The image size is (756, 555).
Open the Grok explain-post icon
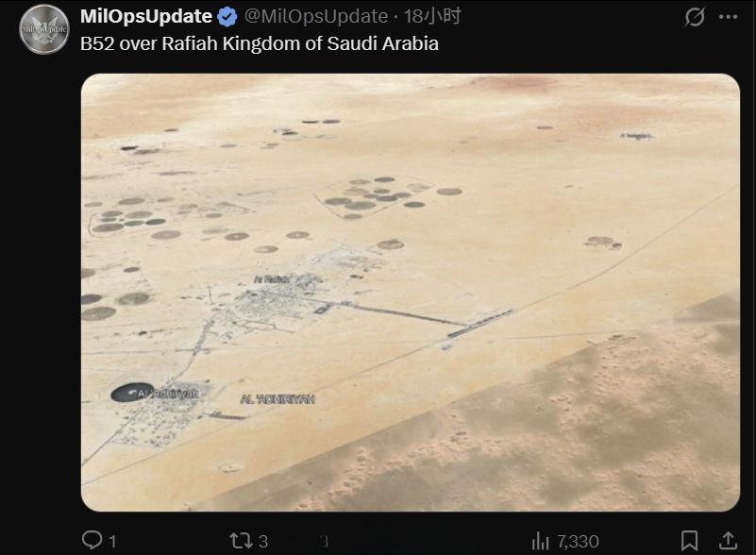(x=695, y=17)
